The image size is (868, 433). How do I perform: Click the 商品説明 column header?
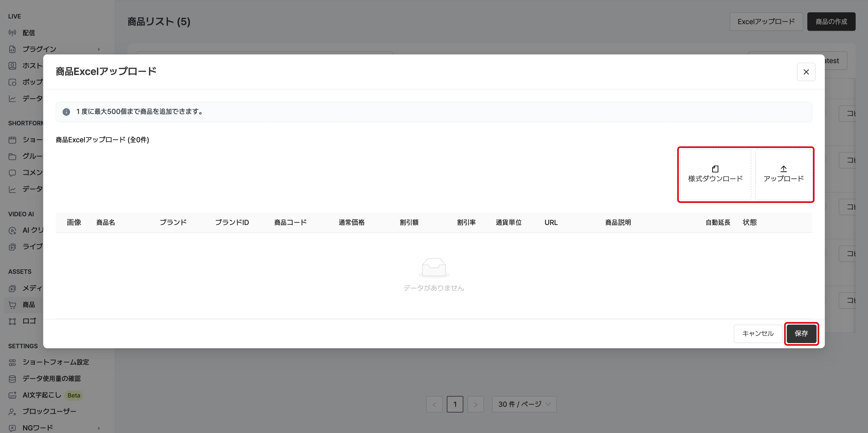click(x=618, y=222)
